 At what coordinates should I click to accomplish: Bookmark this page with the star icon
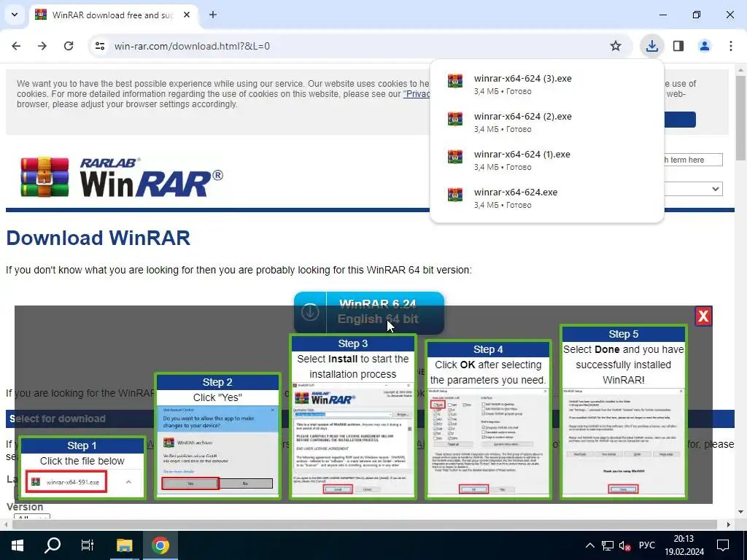[x=616, y=46]
